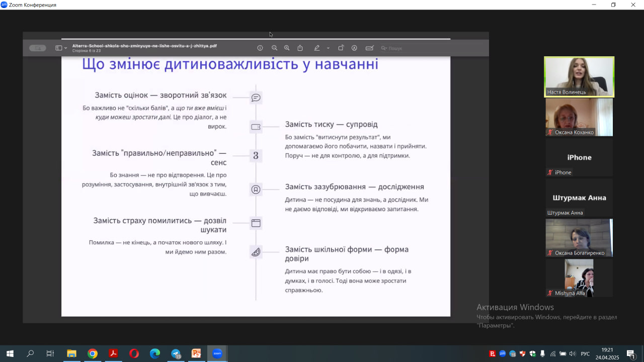644x362 pixels.
Task: Open Microsoft Edge from taskbar
Action: click(x=155, y=353)
